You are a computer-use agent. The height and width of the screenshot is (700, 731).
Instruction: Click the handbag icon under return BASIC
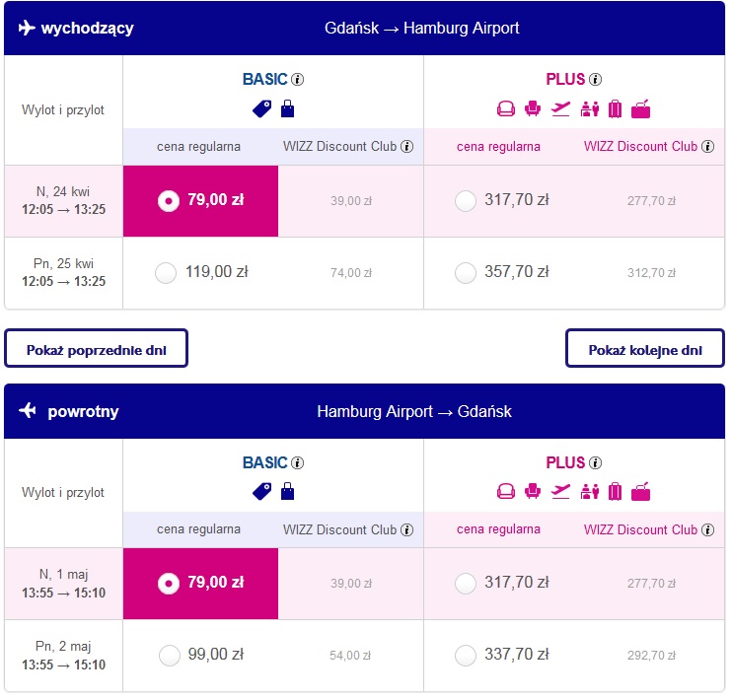tap(288, 492)
